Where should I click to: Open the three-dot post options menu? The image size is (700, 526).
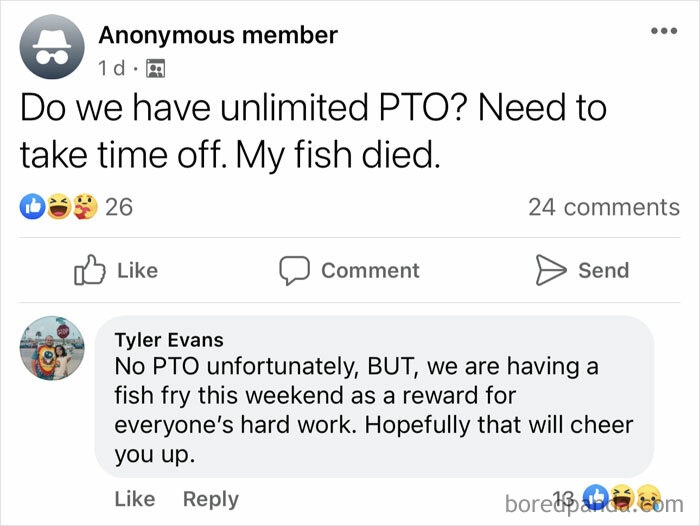(x=664, y=31)
